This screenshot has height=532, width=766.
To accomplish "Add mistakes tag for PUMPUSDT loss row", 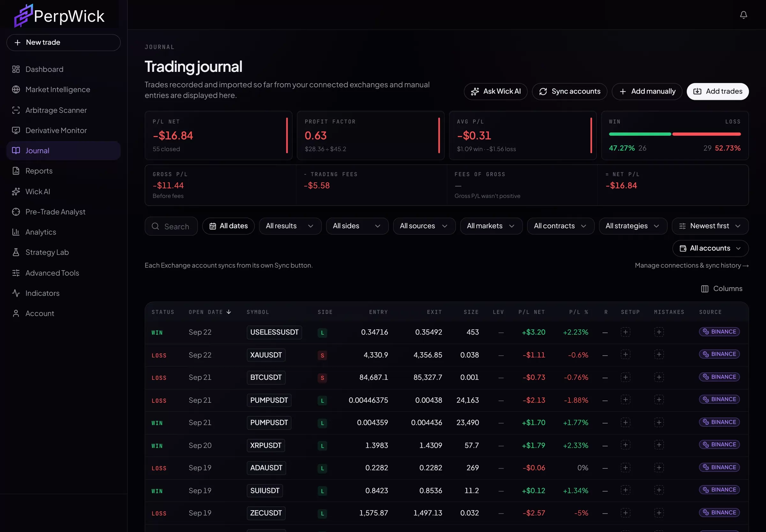I will point(659,400).
